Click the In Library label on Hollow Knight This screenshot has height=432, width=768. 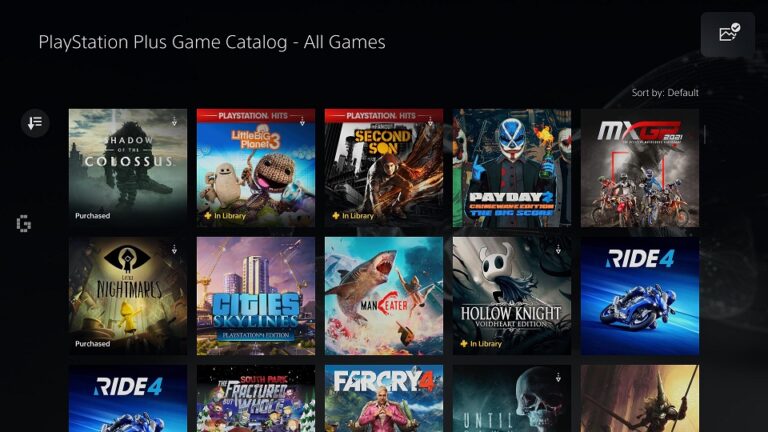point(481,344)
